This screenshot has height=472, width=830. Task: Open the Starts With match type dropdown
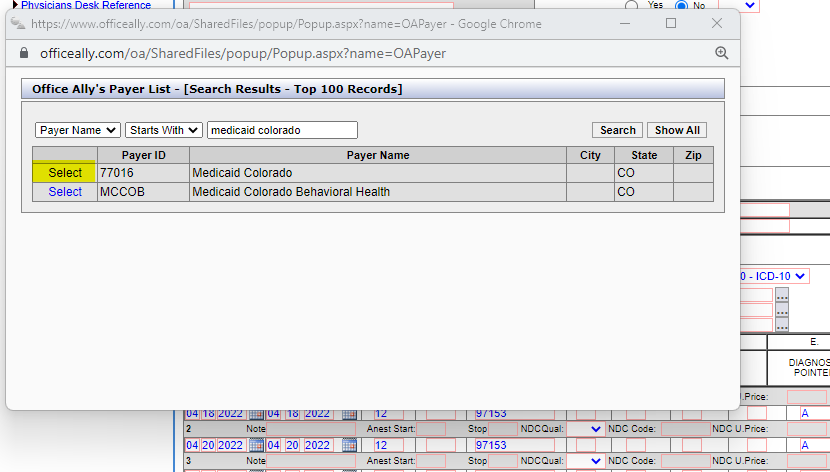(164, 130)
